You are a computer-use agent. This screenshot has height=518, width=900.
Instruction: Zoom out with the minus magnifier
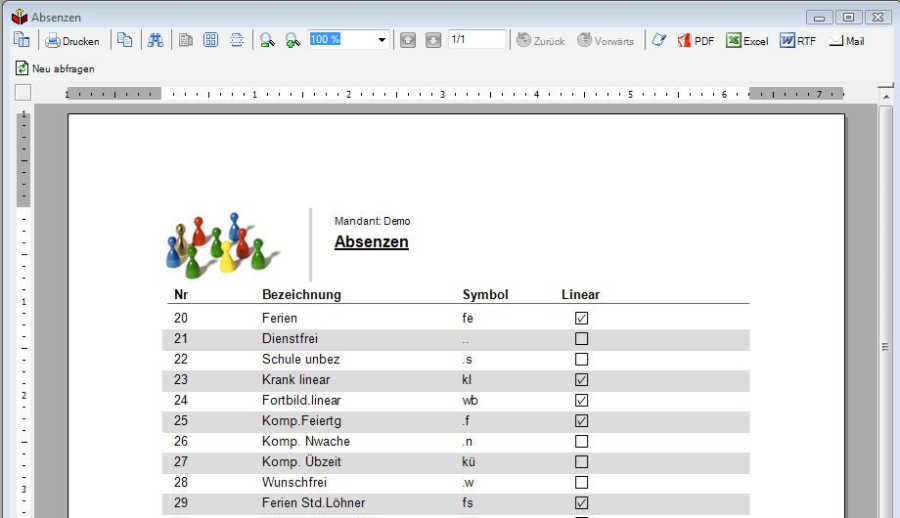(267, 40)
